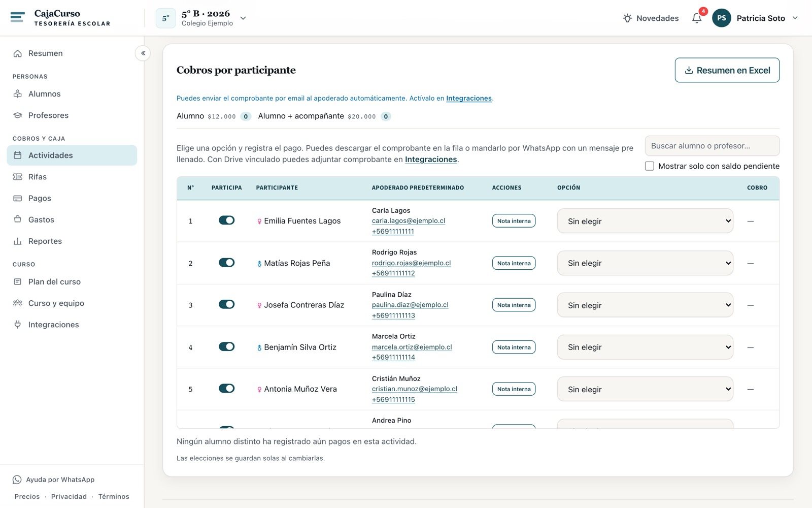Viewport: 812px width, 508px height.
Task: Click Nota interna for Antonia Muñoz Vera
Action: pyautogui.click(x=514, y=389)
